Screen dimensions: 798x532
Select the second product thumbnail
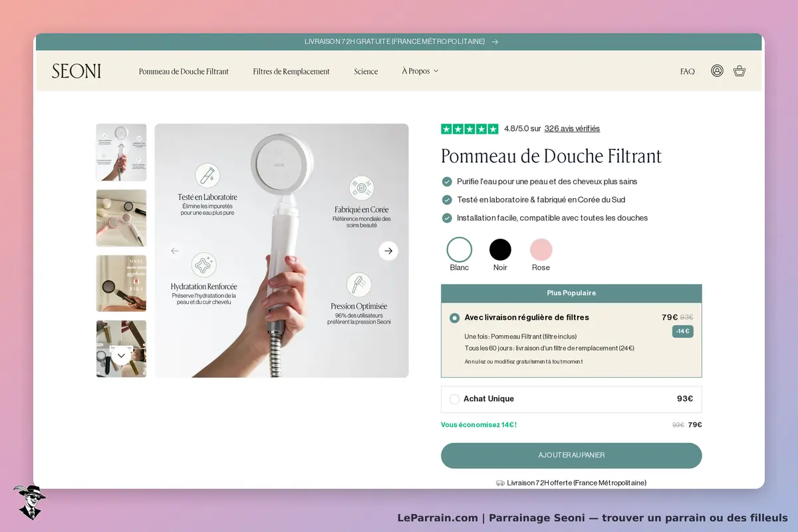pyautogui.click(x=121, y=218)
